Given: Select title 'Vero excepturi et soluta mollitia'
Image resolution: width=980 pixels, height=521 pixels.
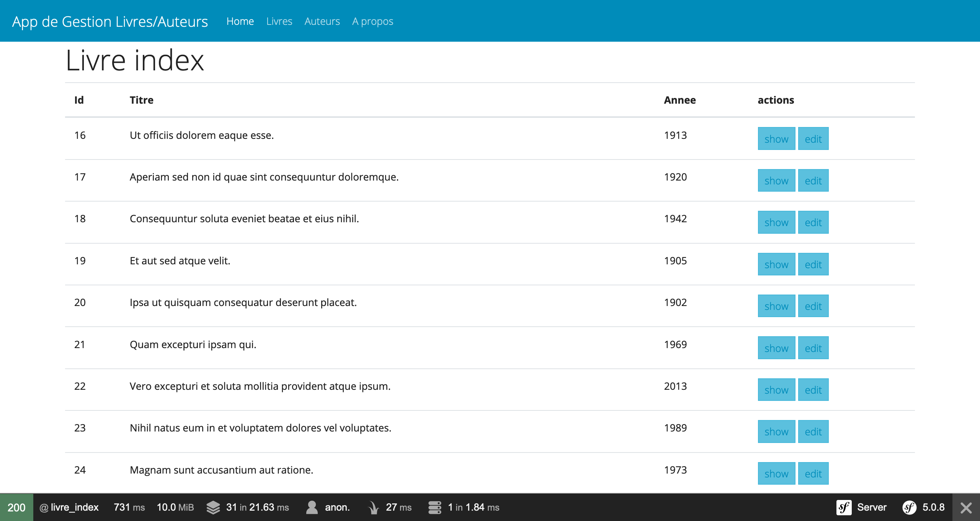Looking at the screenshot, I should pyautogui.click(x=204, y=386).
